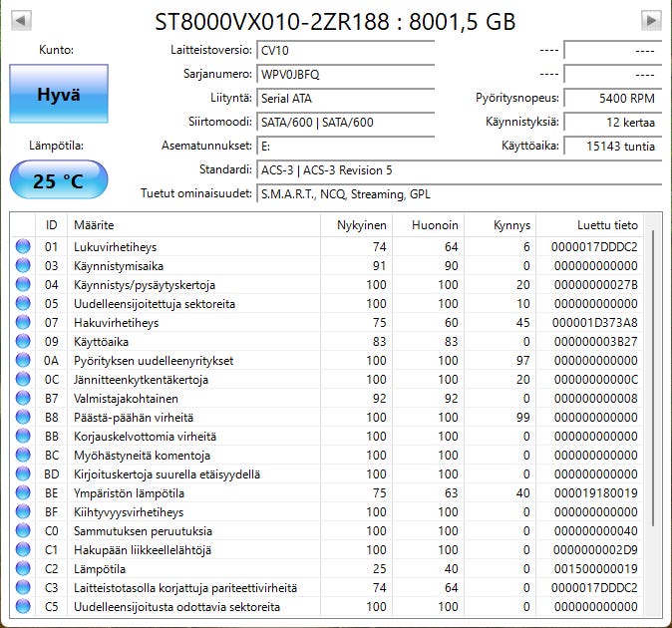672x628 pixels.
Task: Click the attribute list vertical scrollbar
Action: 653,378
